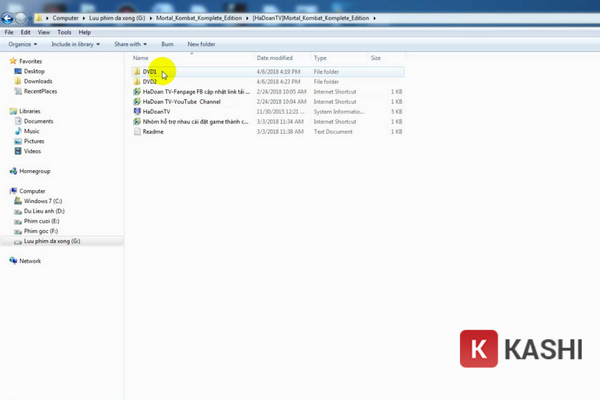Open the View menu
This screenshot has width=600, height=400.
(x=44, y=32)
